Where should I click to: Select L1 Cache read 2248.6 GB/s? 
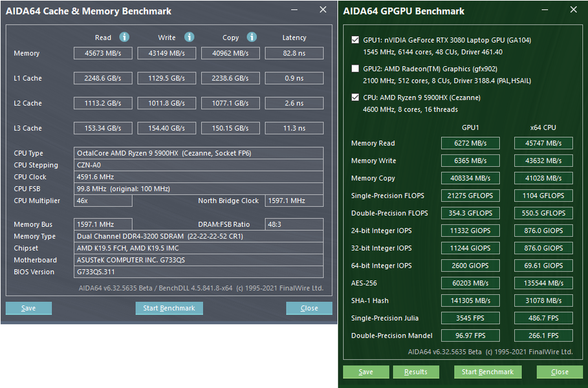103,78
